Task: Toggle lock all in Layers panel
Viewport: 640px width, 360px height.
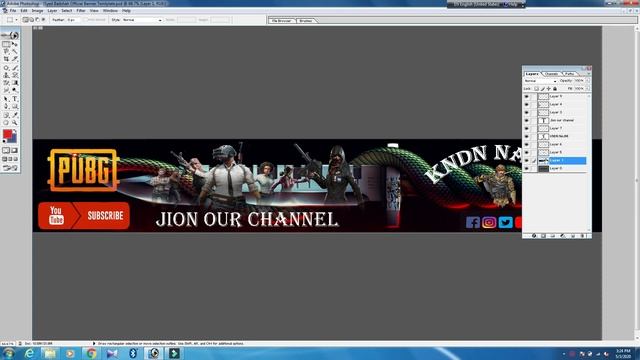Action: coord(555,89)
